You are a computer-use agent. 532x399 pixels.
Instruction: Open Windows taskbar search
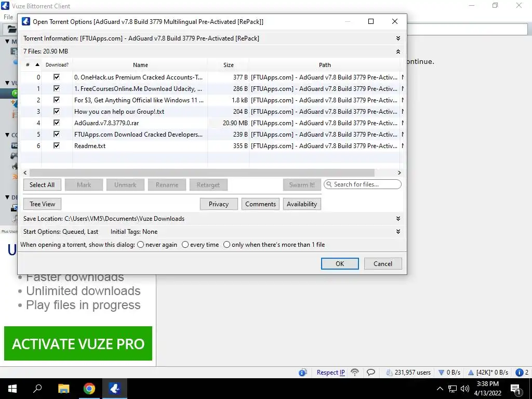[37, 389]
